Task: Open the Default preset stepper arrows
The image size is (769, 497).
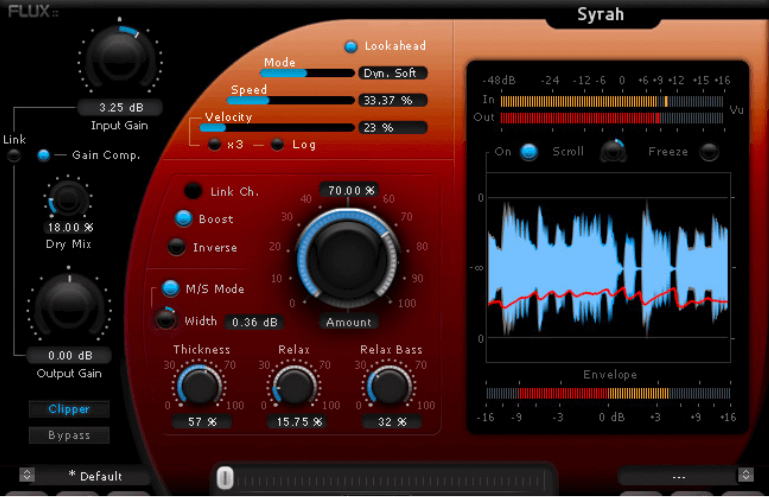Action: coord(27,474)
